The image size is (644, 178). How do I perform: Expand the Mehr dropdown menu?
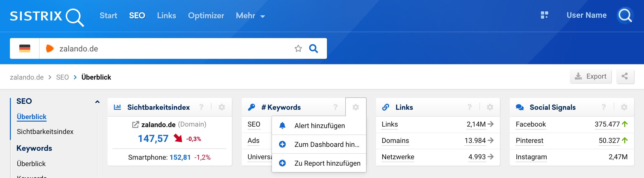tap(250, 16)
